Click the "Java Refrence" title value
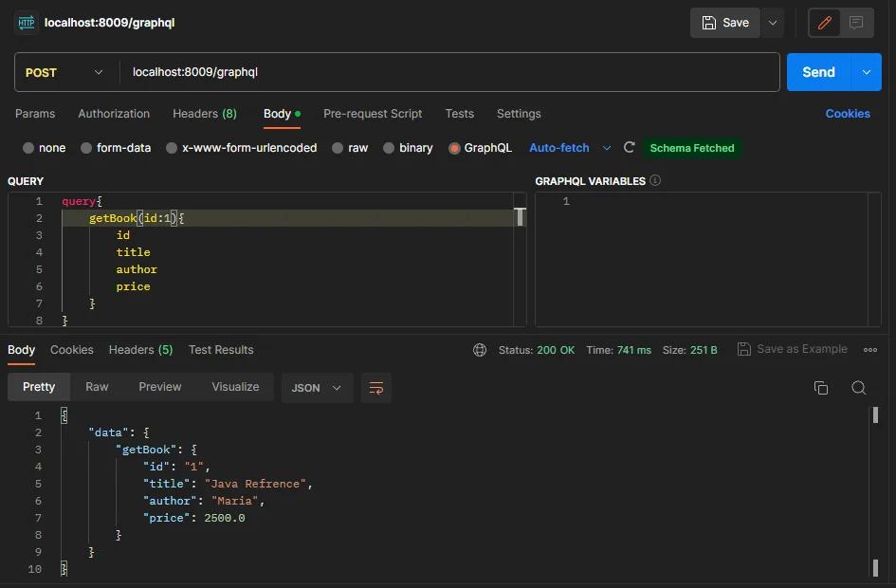This screenshot has width=896, height=588. click(255, 484)
